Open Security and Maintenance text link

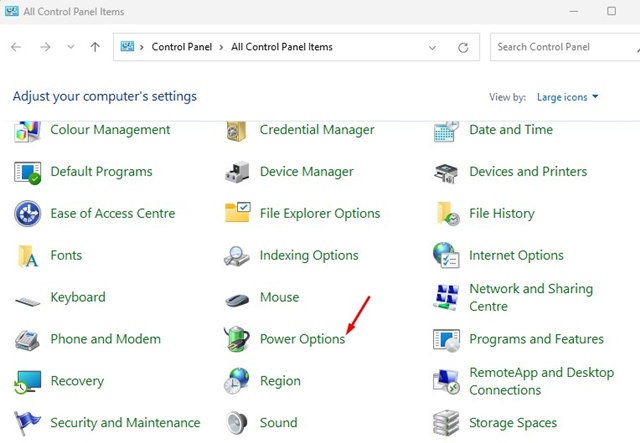pos(125,423)
